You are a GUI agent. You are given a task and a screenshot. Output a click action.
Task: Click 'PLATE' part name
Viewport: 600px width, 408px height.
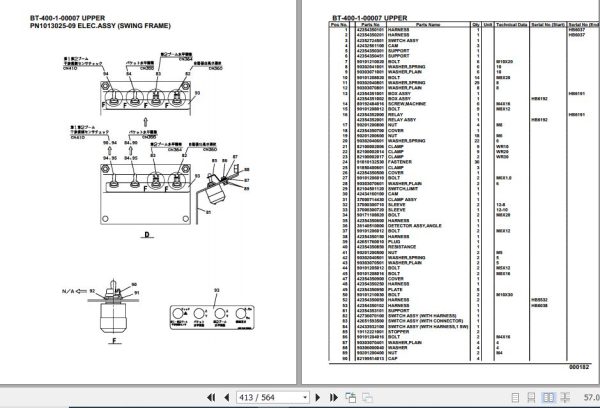pos(395,289)
